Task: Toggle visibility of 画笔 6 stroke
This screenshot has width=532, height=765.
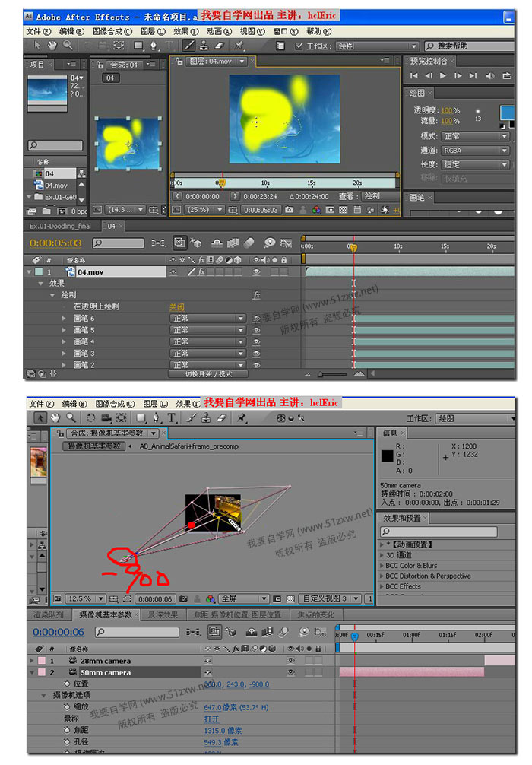Action: point(256,319)
